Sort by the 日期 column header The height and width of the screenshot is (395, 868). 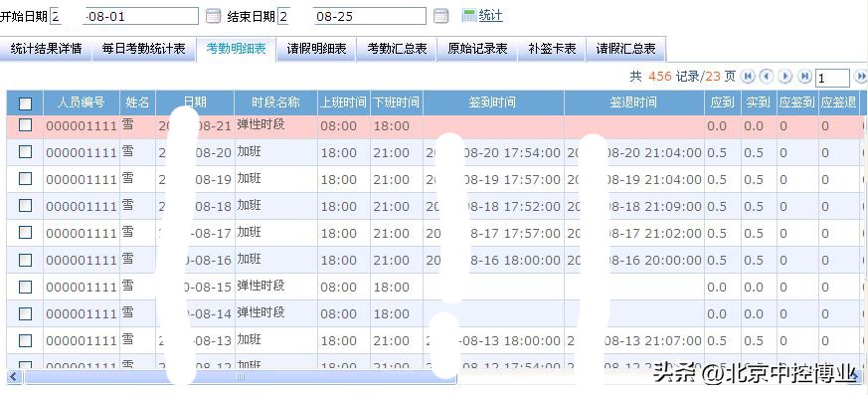[196, 102]
